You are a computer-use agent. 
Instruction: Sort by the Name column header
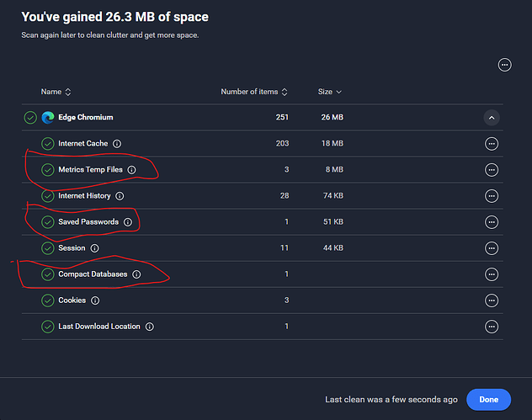[x=56, y=92]
